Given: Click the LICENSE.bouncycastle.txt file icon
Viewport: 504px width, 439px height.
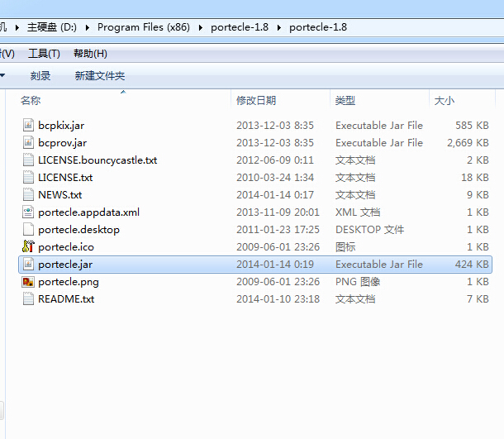Looking at the screenshot, I should click(28, 160).
